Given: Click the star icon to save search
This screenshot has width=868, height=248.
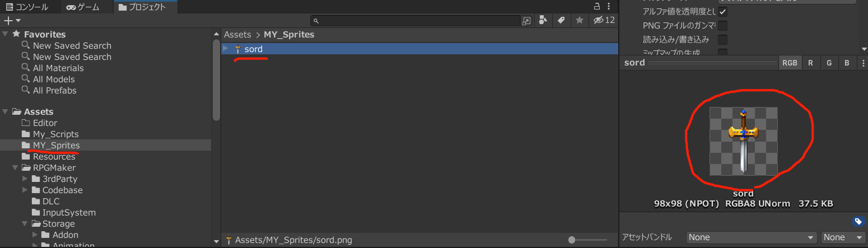Looking at the screenshot, I should [x=580, y=20].
